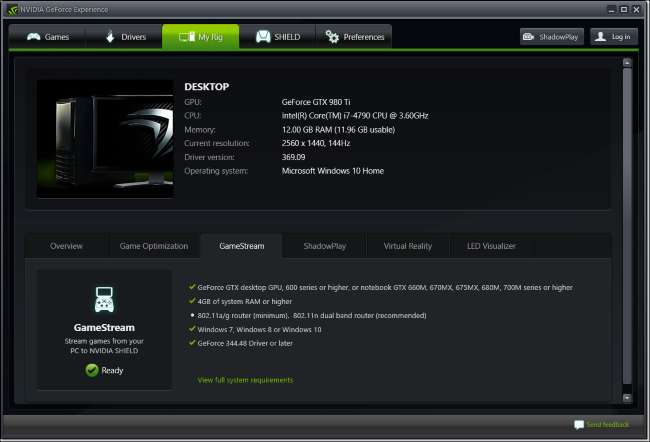
Task: Click the monitor icon on My Rig tab
Action: (187, 37)
